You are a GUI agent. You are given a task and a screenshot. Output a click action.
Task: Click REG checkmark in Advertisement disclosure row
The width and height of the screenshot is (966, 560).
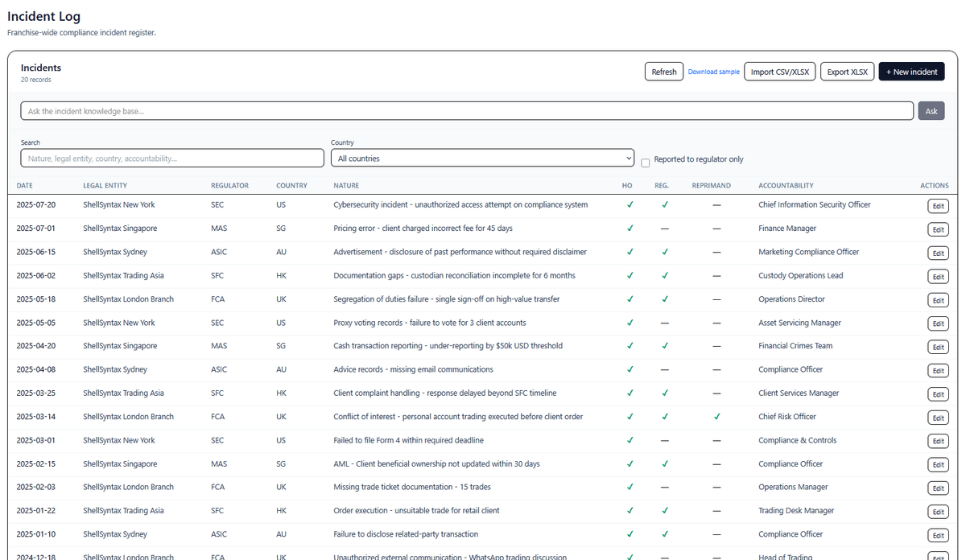[x=665, y=252]
